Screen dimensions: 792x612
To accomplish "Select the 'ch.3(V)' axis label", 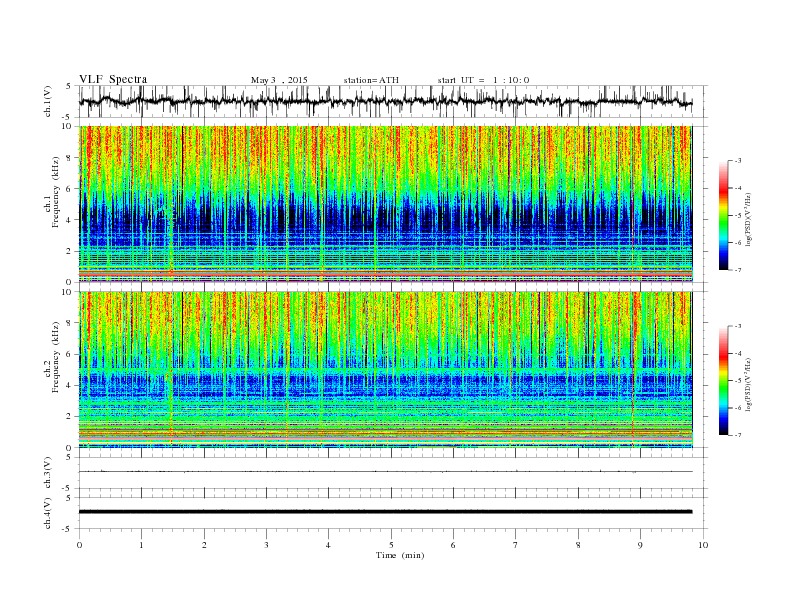I will click(48, 472).
